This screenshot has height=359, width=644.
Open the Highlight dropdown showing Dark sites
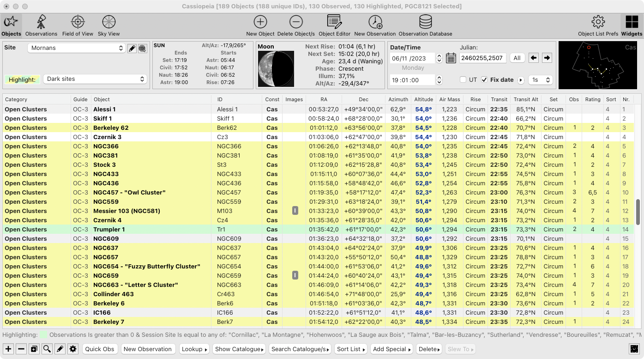click(95, 79)
